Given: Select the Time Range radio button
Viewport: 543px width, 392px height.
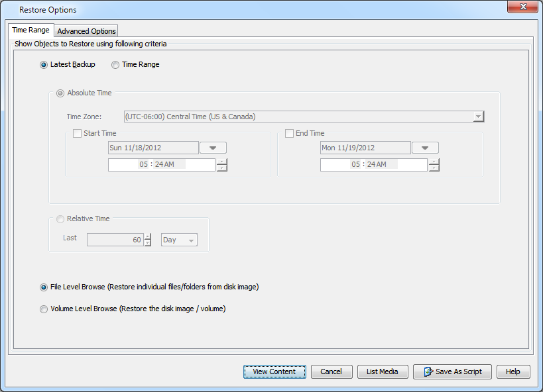Looking at the screenshot, I should click(x=115, y=64).
